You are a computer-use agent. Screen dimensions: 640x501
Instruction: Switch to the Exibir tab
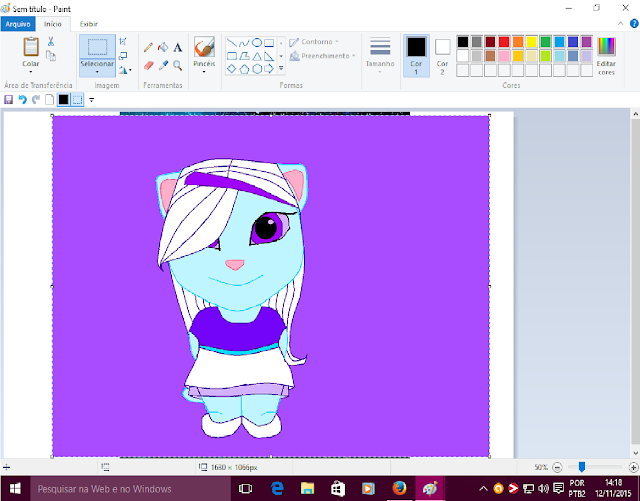point(89,24)
